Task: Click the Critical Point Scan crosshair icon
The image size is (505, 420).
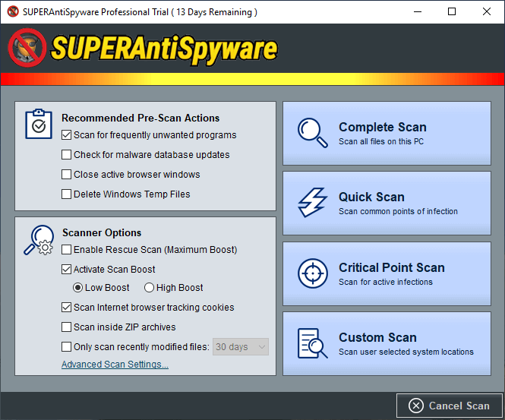Action: 312,273
